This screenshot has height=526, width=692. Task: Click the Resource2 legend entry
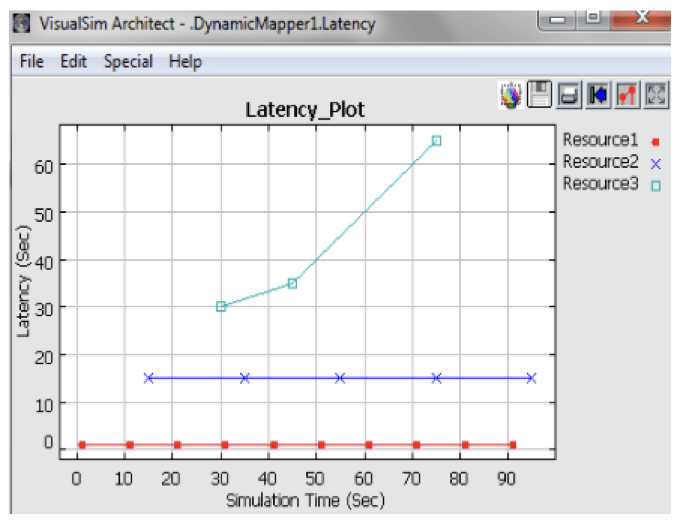coord(600,161)
